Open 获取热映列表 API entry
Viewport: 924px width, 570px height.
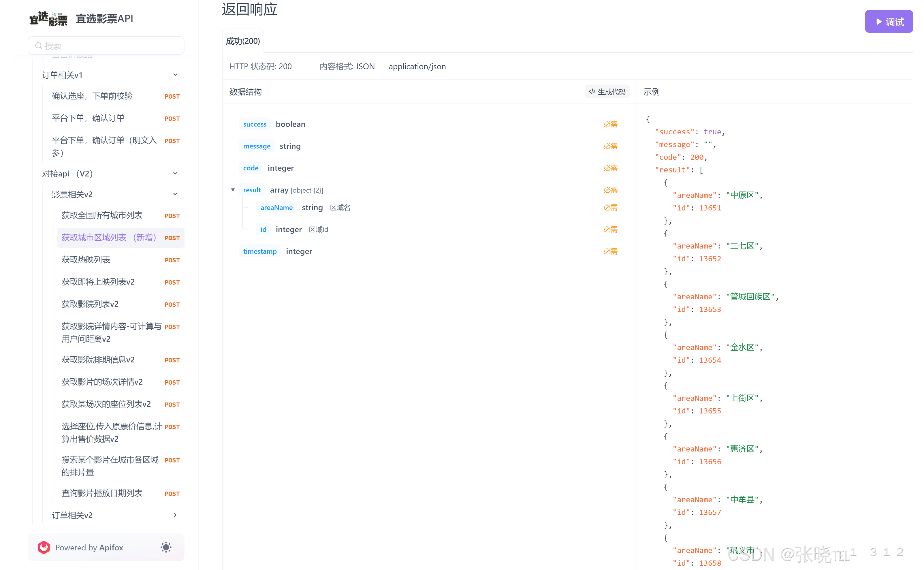coord(86,260)
